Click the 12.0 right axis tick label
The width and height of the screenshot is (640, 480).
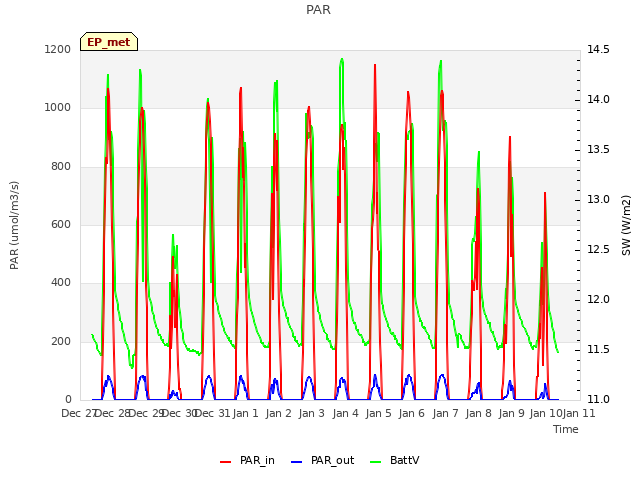598,300
